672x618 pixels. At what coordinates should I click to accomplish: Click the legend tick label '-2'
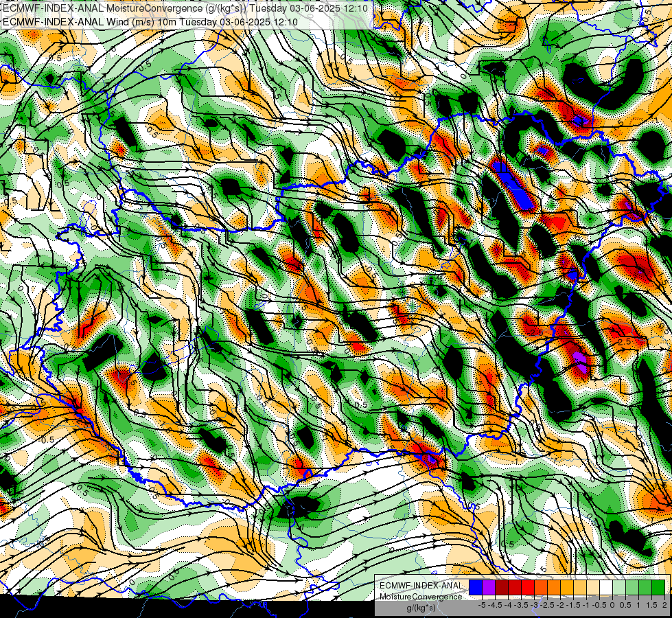coord(561,605)
